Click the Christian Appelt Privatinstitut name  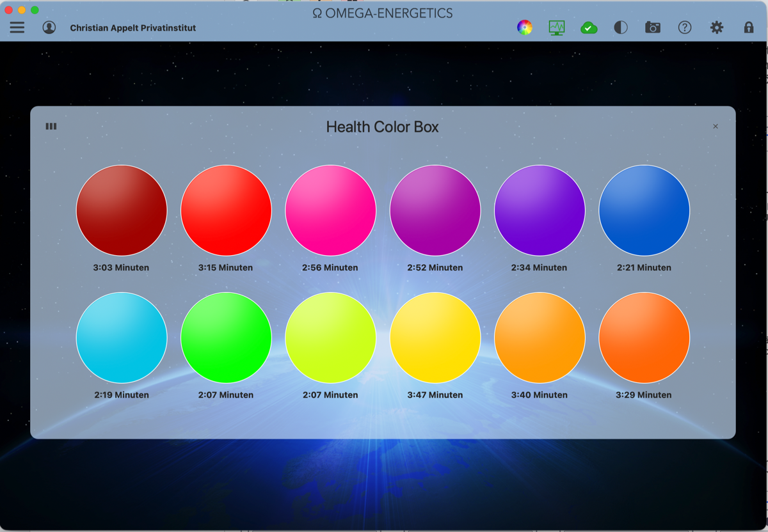point(133,28)
